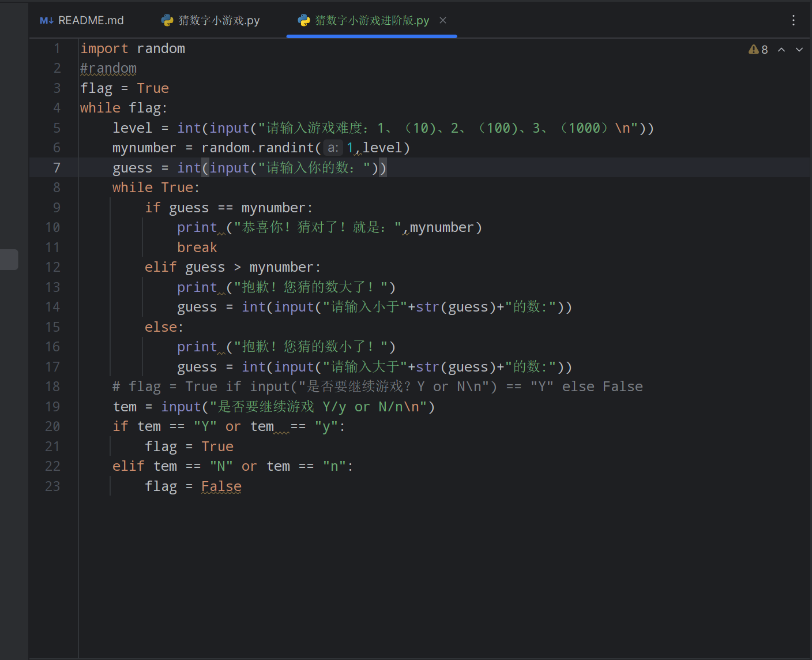Image resolution: width=812 pixels, height=660 pixels.
Task: Click line number 7 in the gutter
Action: click(x=57, y=168)
